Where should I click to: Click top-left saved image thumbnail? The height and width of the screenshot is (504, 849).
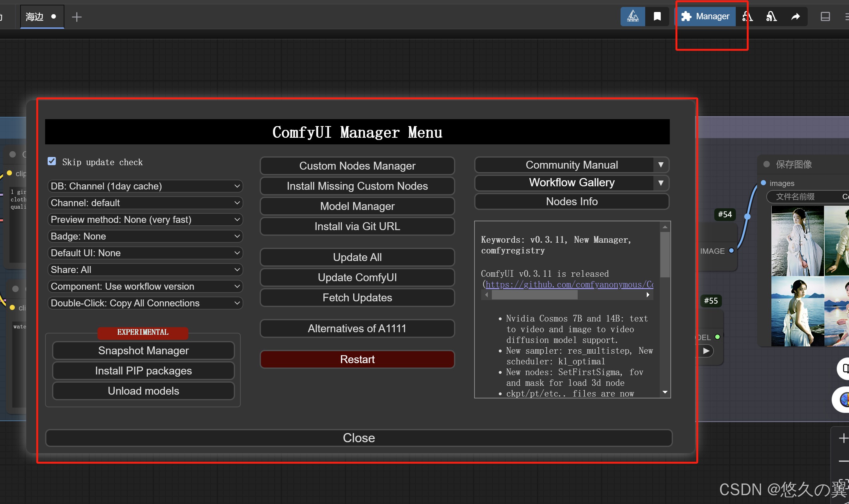point(797,241)
